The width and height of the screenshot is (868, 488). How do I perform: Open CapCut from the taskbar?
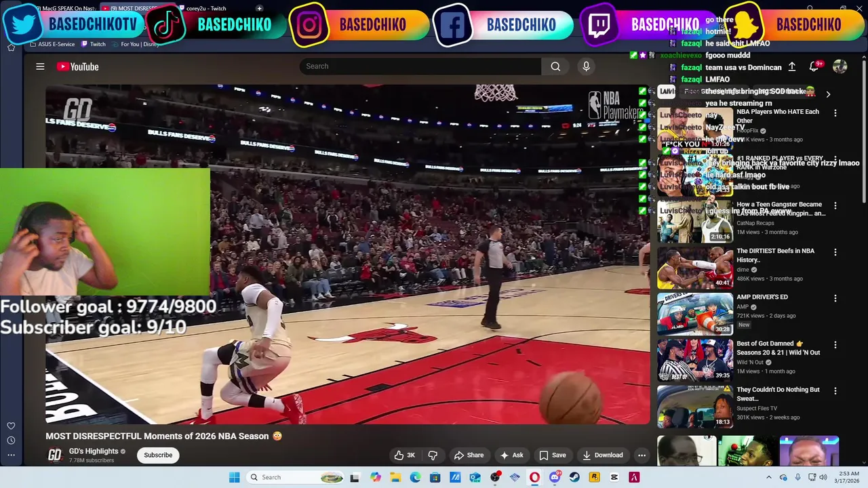coord(614,477)
